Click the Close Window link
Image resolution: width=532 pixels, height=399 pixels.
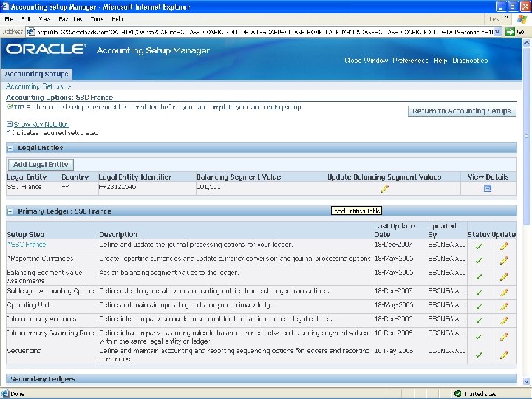pyautogui.click(x=366, y=61)
